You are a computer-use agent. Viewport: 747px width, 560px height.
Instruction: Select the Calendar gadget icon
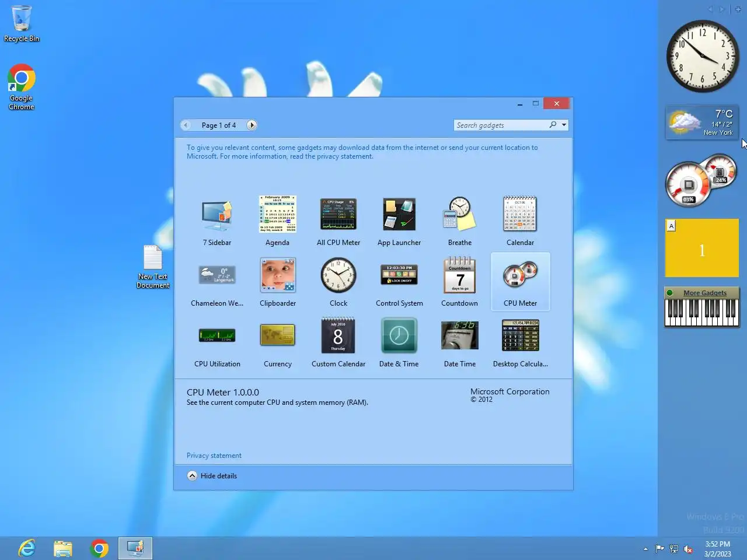(520, 213)
